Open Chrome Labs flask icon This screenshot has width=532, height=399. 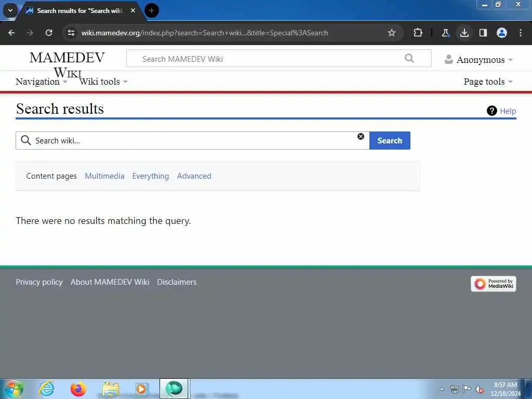point(445,33)
